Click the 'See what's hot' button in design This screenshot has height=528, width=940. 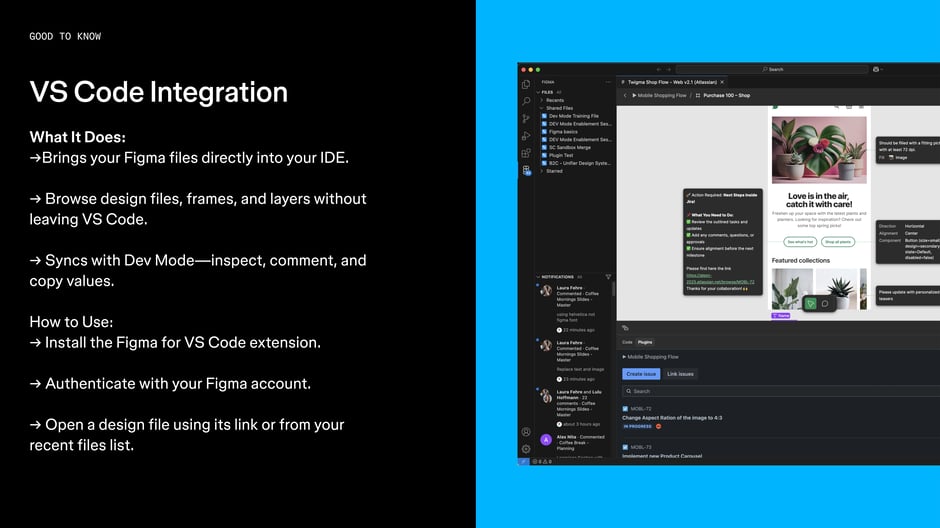800,242
